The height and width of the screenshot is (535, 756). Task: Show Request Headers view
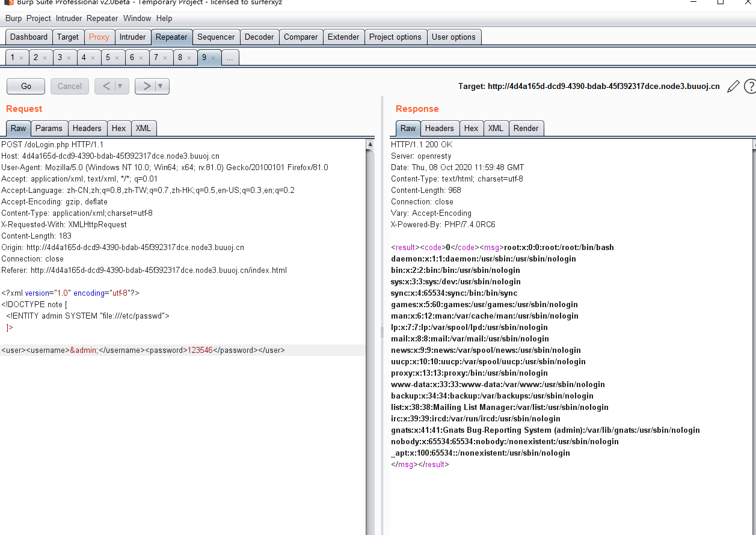(87, 128)
